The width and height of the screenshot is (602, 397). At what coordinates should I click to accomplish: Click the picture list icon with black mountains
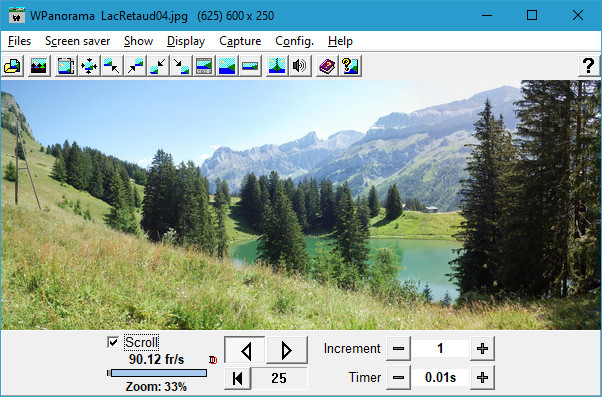coord(39,66)
